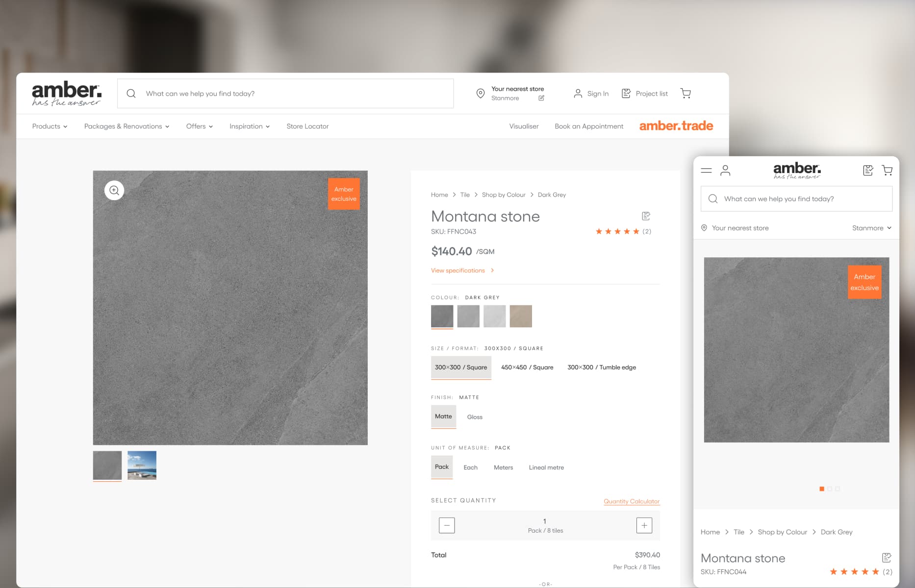Open the mobile shopping cart icon
This screenshot has width=915, height=588.
[887, 171]
